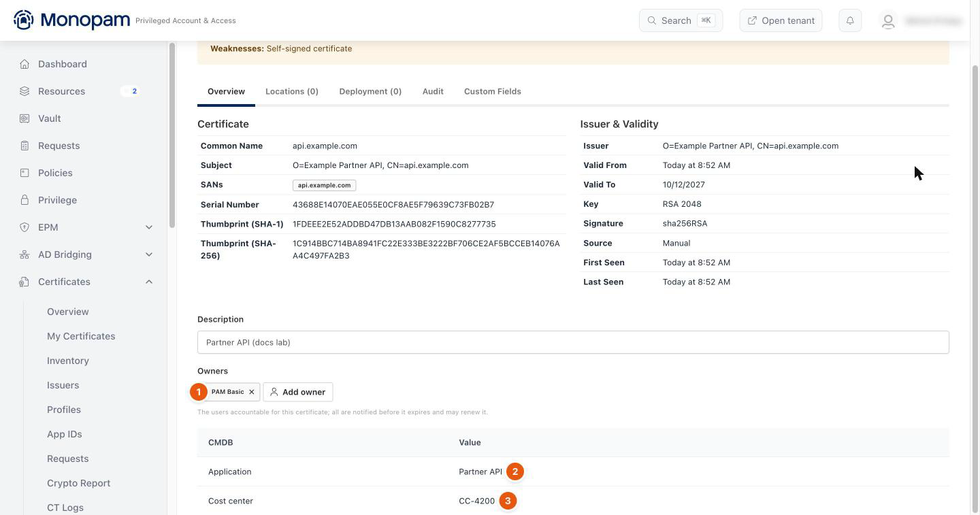Open Requests under Certificates submenu

pyautogui.click(x=68, y=459)
